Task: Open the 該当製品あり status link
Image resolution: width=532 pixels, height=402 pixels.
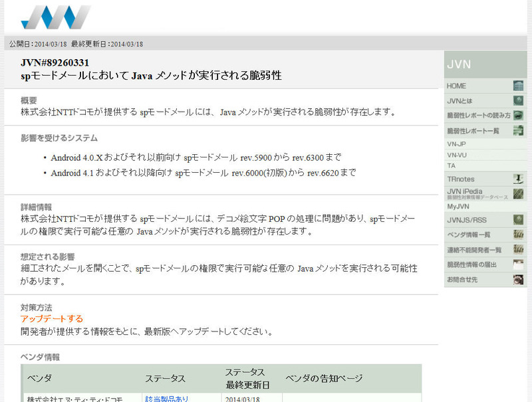Action: pyautogui.click(x=166, y=398)
